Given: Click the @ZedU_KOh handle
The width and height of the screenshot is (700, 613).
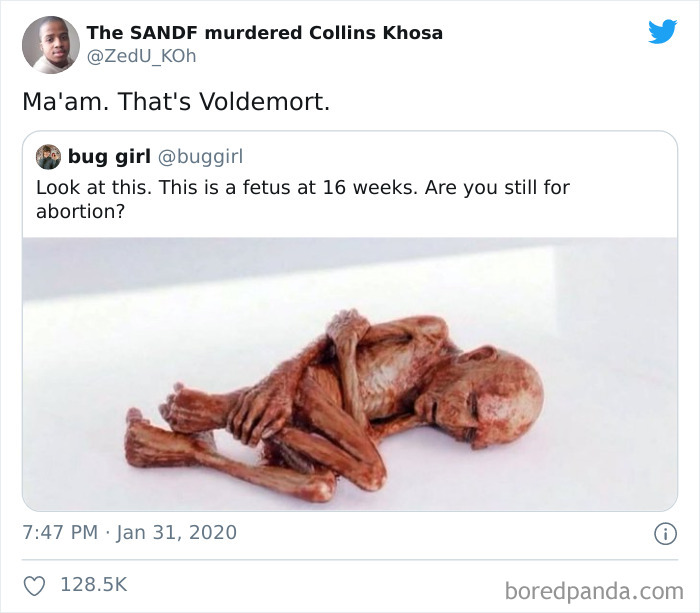Looking at the screenshot, I should click(x=141, y=56).
